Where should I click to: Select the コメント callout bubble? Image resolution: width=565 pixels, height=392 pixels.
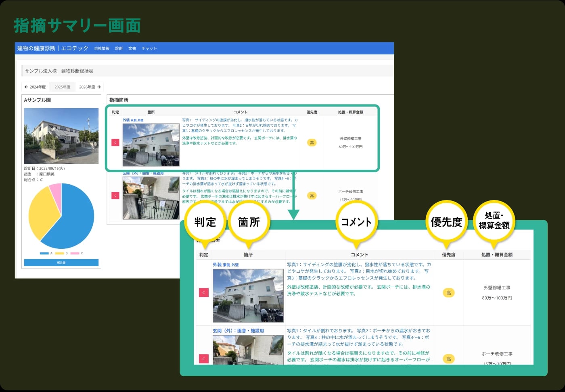(357, 221)
